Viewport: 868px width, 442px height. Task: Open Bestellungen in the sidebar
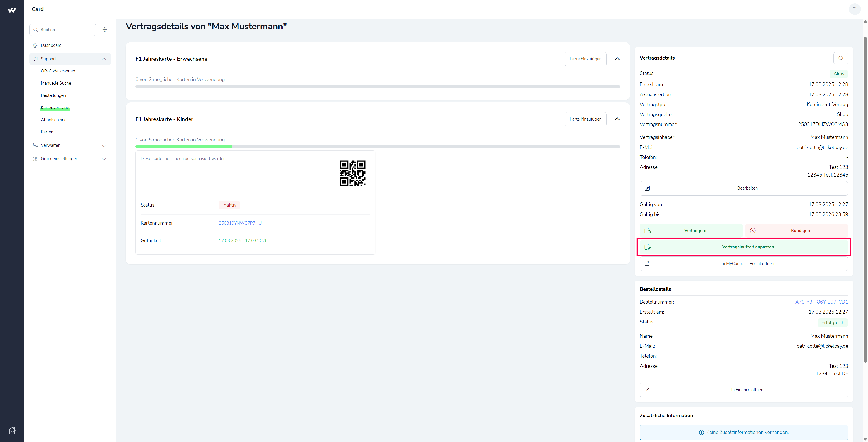click(53, 95)
